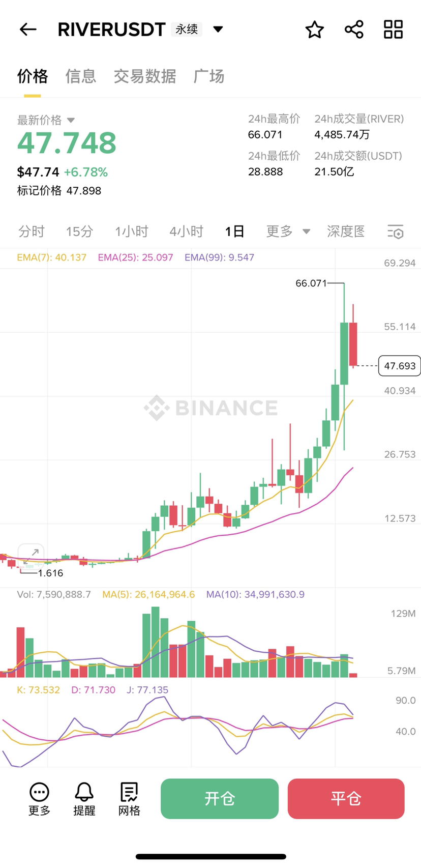Switch to the 交易数据 tab
Screen dimensions: 421x868
click(144, 76)
